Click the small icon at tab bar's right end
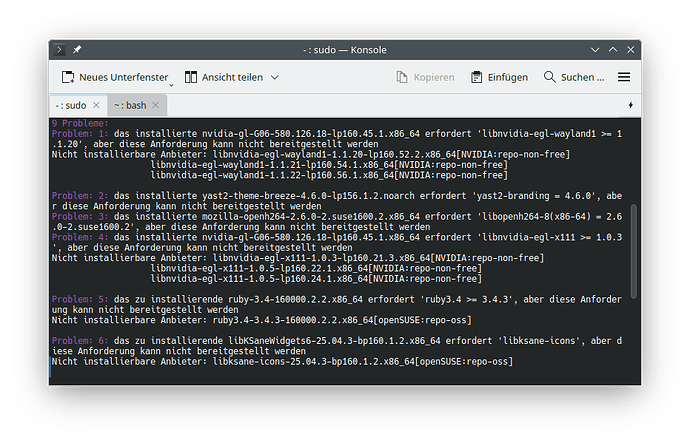 coord(630,105)
